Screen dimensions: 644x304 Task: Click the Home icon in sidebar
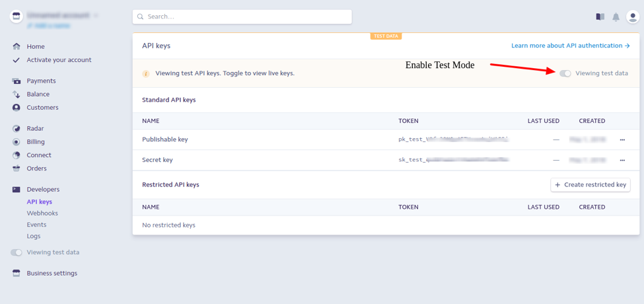click(x=17, y=47)
